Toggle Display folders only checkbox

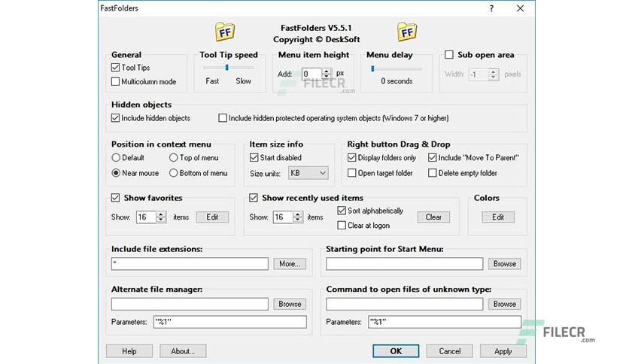click(x=352, y=157)
